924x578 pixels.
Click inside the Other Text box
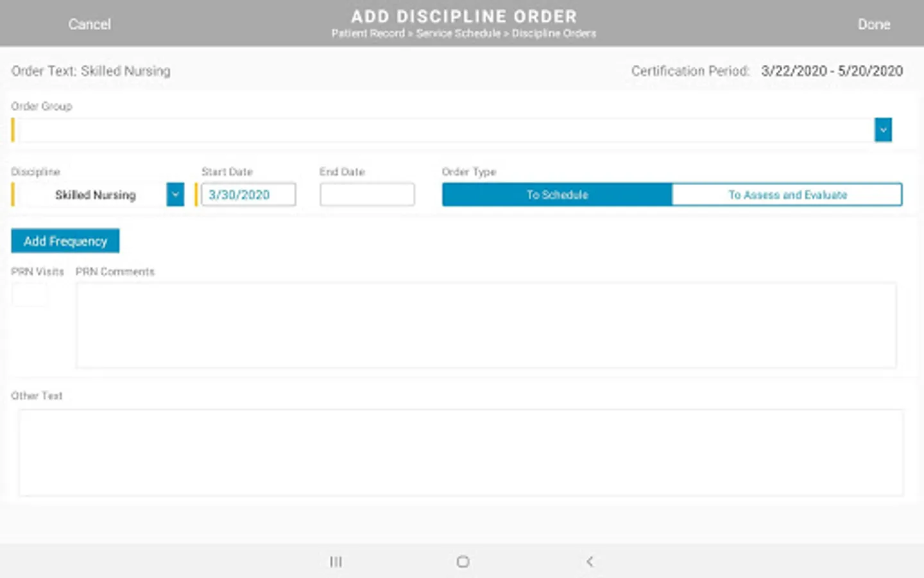(461, 453)
